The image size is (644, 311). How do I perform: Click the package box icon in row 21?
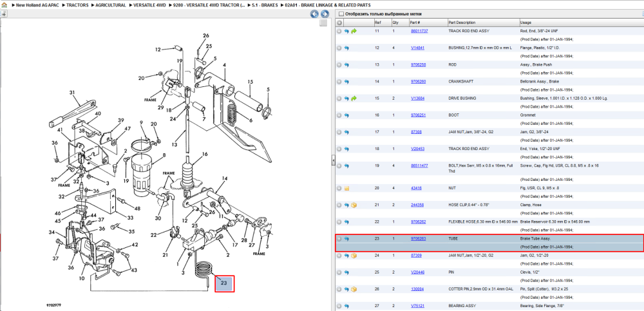(354, 205)
